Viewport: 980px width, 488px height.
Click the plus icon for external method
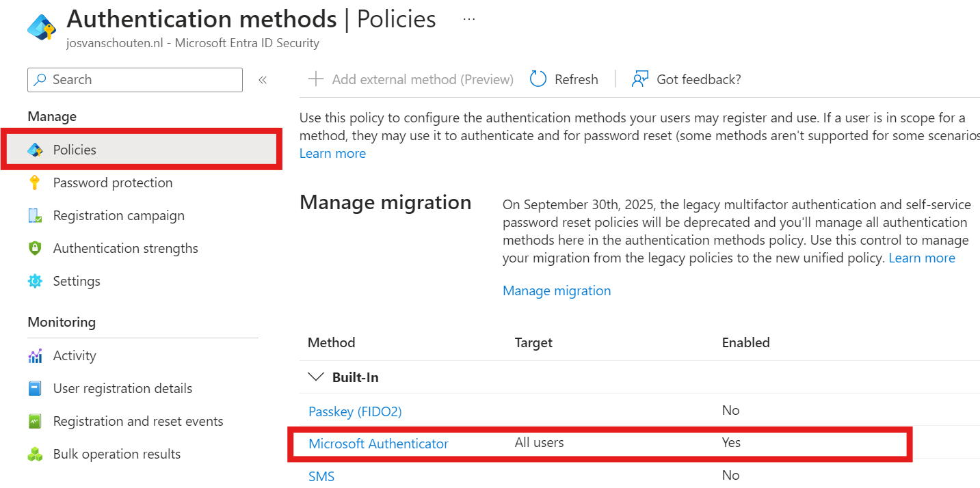tap(315, 79)
